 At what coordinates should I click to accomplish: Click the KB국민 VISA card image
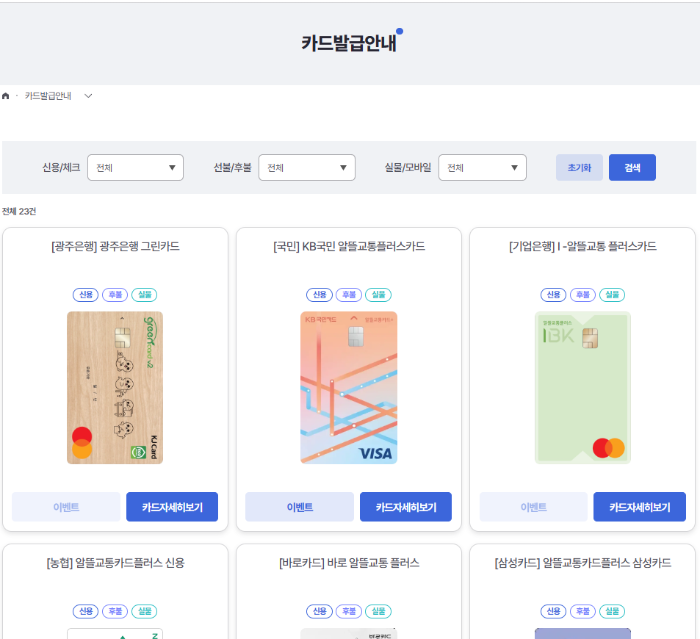[349, 388]
